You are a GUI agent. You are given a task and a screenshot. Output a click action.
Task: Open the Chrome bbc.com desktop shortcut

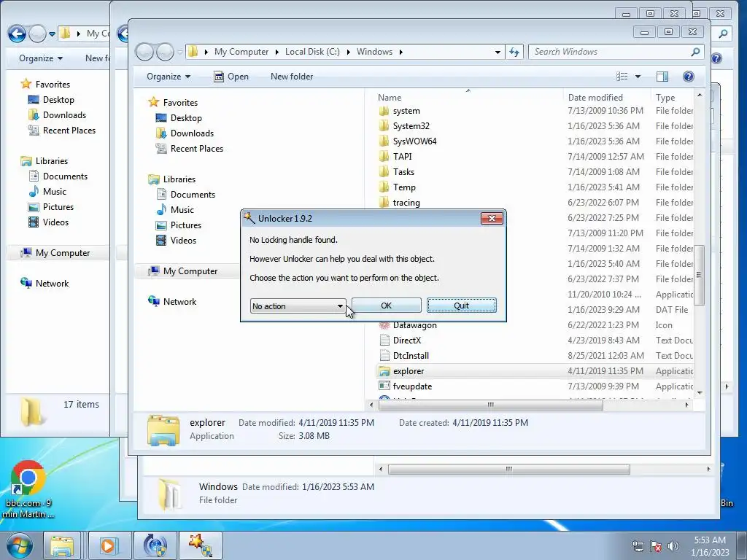point(28,489)
